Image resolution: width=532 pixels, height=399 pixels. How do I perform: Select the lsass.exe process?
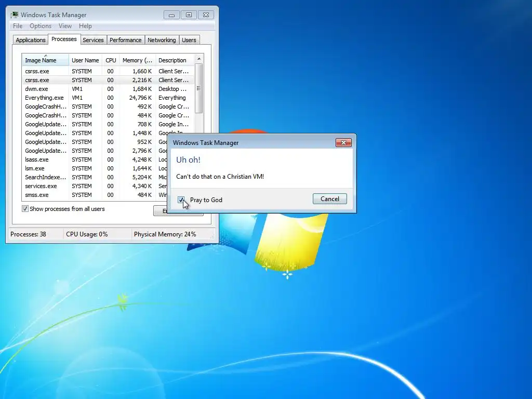click(x=95, y=159)
